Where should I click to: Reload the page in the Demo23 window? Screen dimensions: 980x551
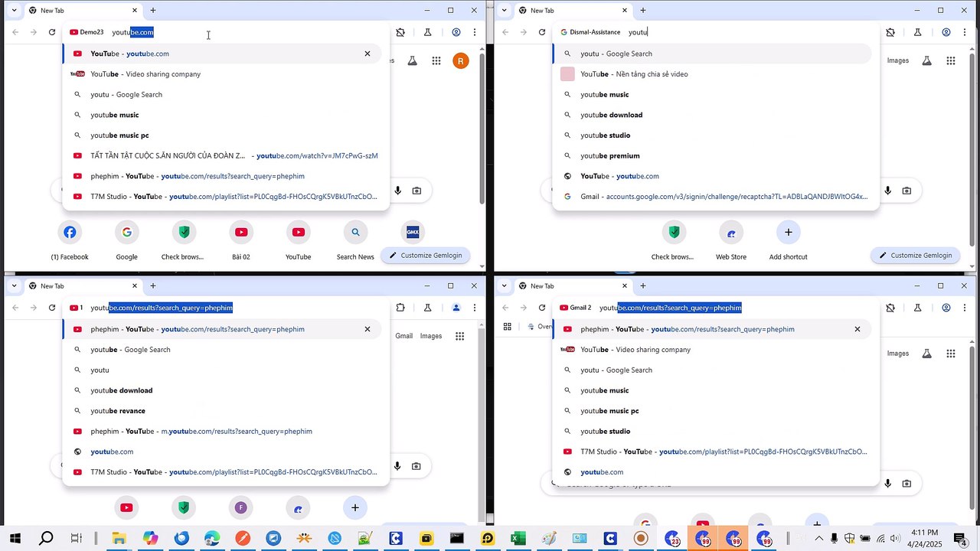pos(52,32)
